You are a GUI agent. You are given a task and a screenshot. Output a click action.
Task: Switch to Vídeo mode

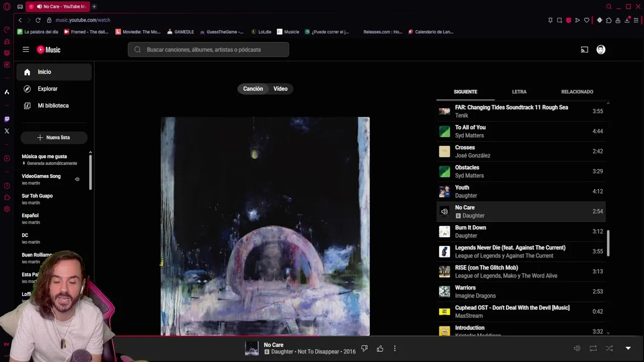pos(280,88)
